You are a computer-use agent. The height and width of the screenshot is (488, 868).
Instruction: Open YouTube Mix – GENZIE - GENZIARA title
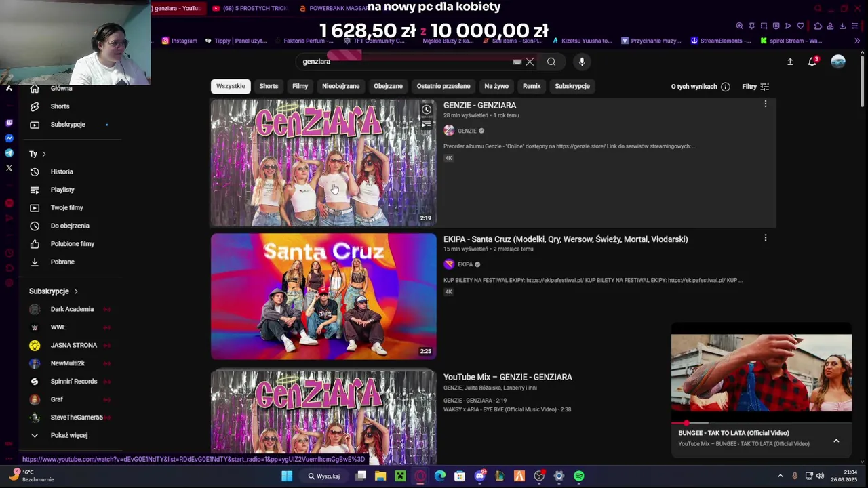coord(508,377)
